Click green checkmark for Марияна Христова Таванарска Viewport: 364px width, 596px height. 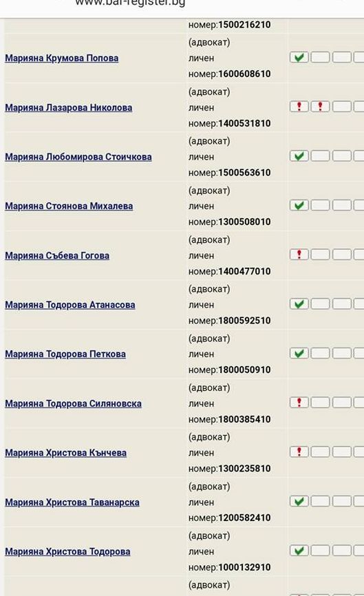pyautogui.click(x=299, y=501)
